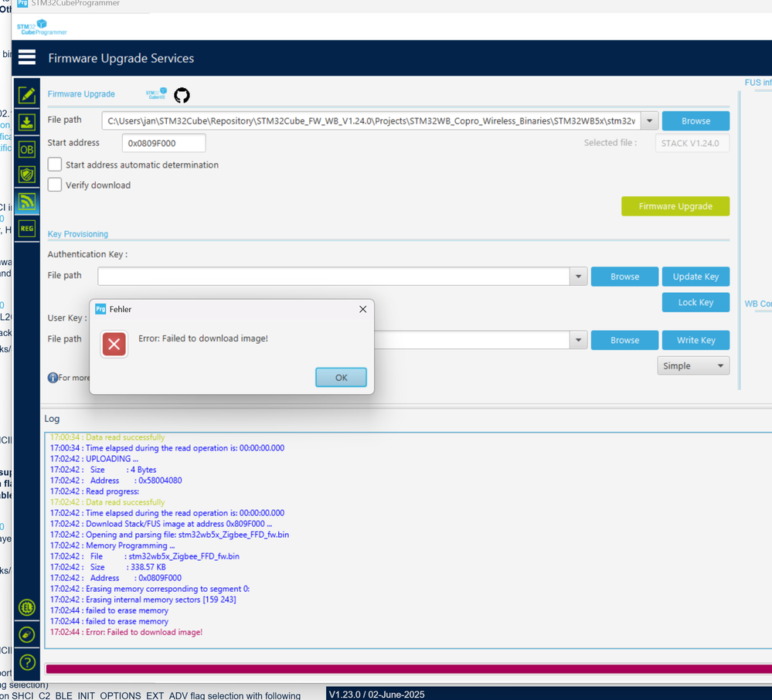Click the STM32Cube small logo icon
Image resolution: width=772 pixels, height=700 pixels.
(x=156, y=93)
